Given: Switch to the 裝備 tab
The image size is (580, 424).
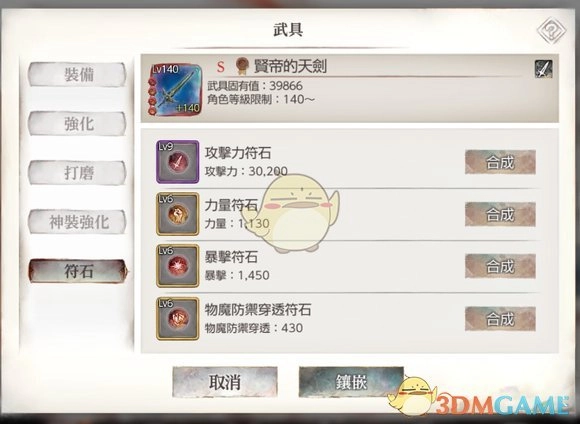Looking at the screenshot, I should [77, 74].
